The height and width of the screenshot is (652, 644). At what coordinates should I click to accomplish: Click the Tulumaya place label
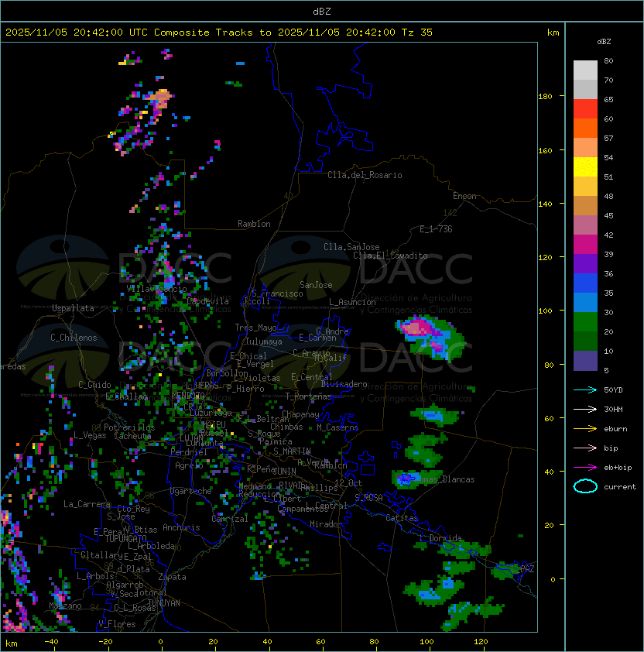pos(264,341)
